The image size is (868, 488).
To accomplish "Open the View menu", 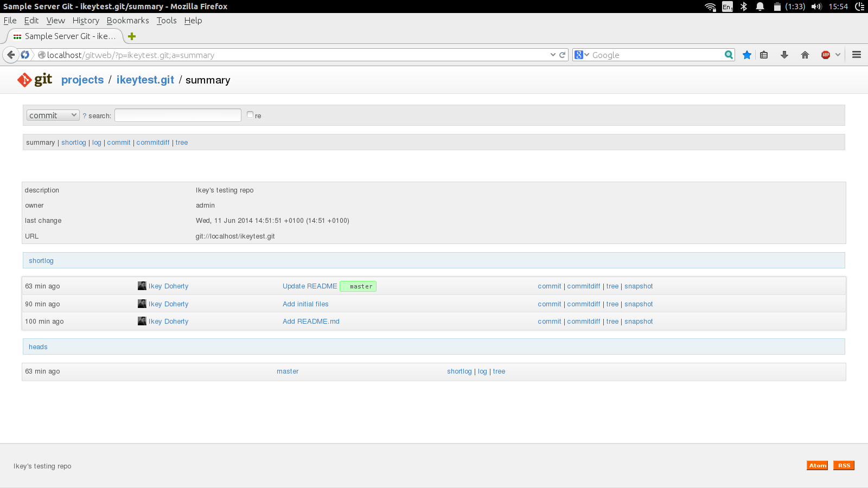I will (x=55, y=21).
